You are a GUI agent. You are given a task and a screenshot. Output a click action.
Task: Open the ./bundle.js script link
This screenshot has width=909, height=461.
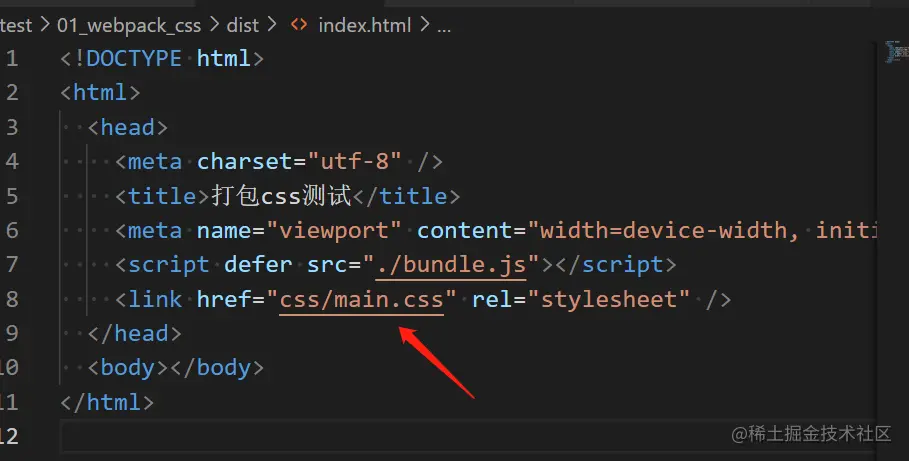click(x=451, y=265)
